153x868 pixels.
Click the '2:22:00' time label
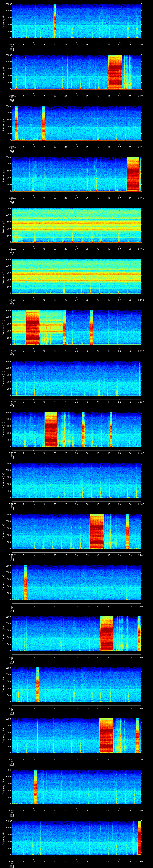point(12,44)
